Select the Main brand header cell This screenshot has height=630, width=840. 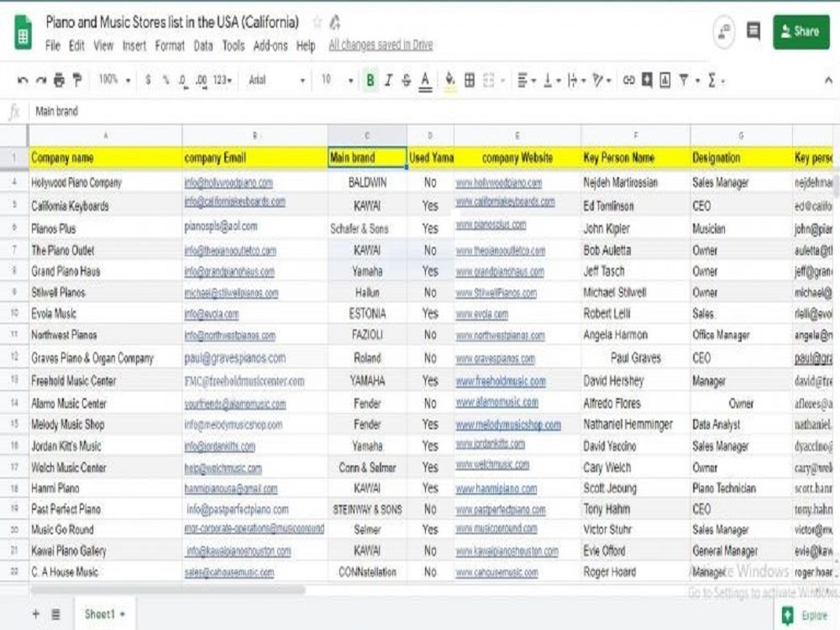tap(367, 158)
